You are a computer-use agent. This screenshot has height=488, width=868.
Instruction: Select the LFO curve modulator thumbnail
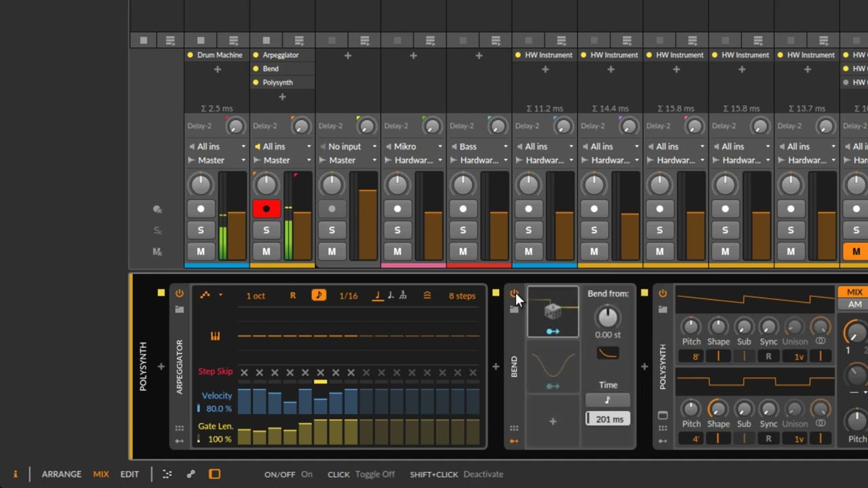(x=553, y=367)
